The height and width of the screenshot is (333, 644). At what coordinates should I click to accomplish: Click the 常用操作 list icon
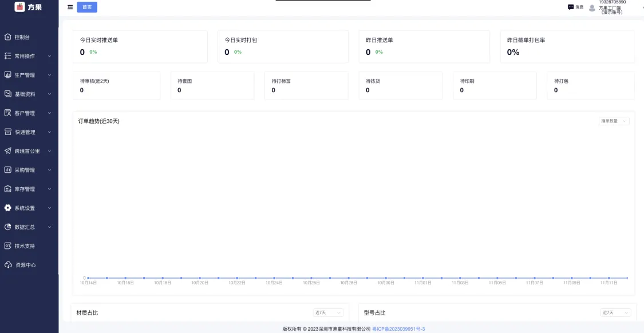point(7,56)
